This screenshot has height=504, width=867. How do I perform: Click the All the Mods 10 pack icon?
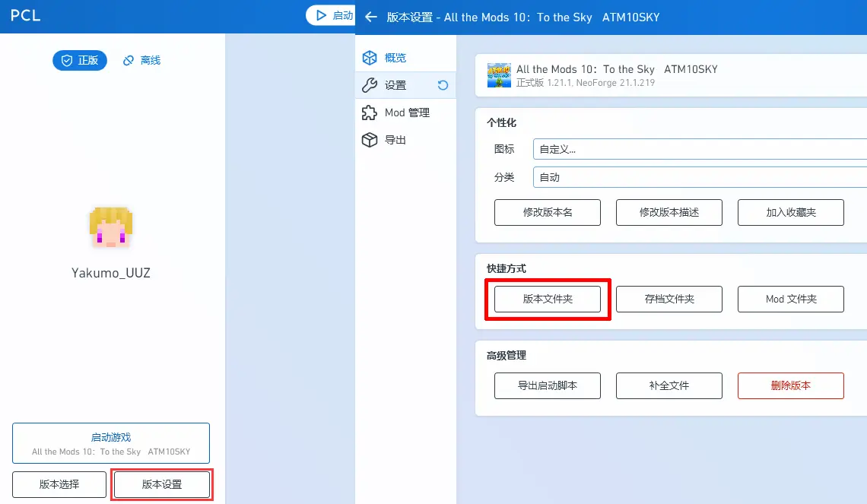click(x=499, y=75)
